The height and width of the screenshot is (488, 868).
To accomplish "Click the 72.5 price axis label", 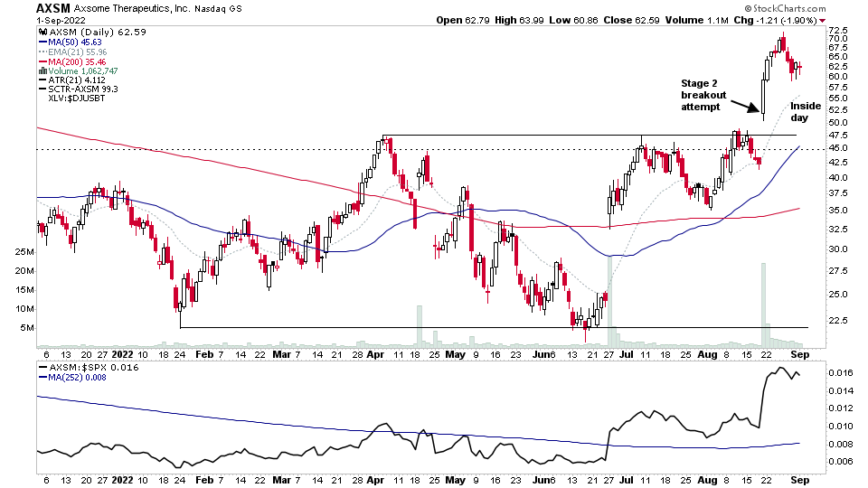I will point(838,30).
